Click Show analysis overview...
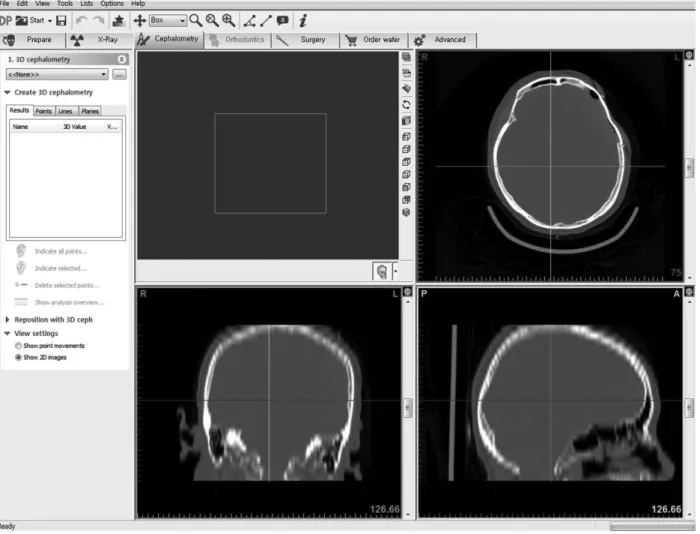This screenshot has width=700, height=534. tap(69, 303)
